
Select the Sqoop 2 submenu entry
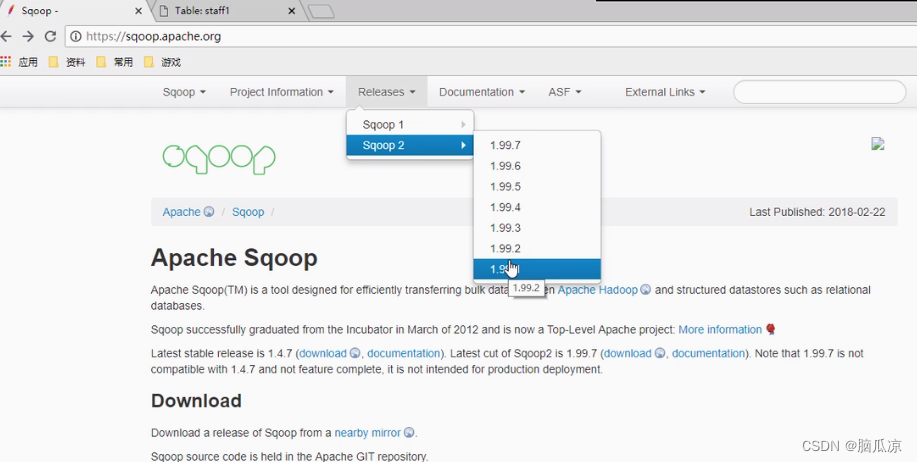pos(410,145)
